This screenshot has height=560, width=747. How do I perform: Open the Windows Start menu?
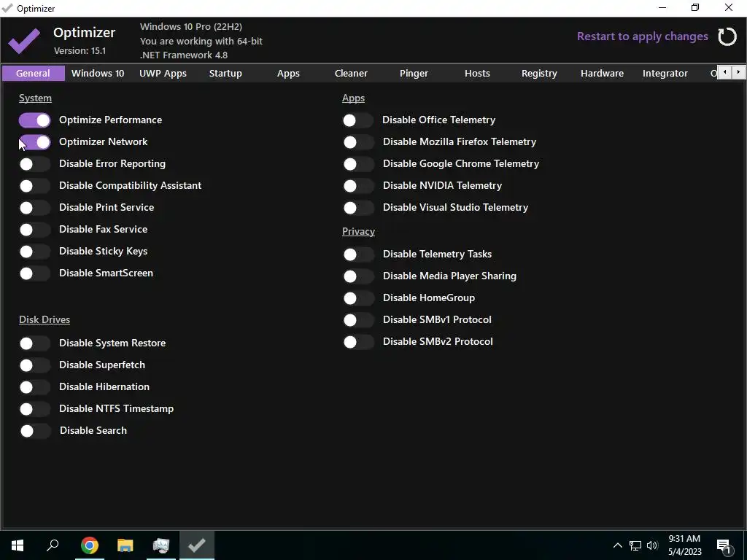[x=18, y=545]
